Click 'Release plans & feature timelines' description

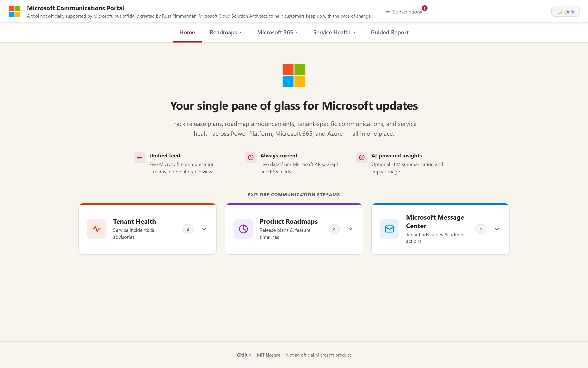[x=285, y=233]
